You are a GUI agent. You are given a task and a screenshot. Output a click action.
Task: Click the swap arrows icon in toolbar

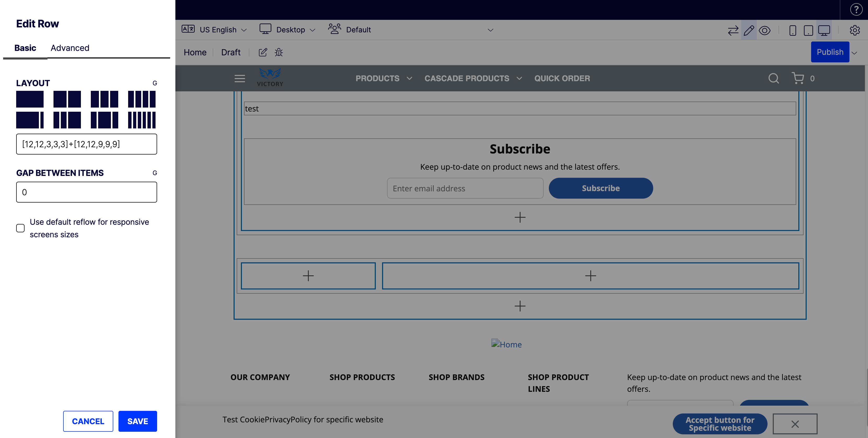(x=733, y=30)
